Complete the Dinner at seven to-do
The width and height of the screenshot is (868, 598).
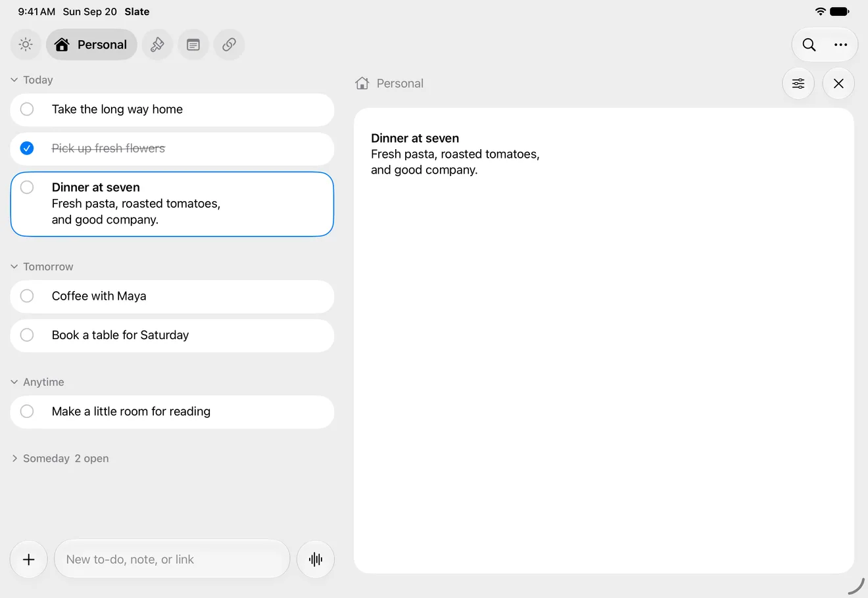(x=27, y=187)
